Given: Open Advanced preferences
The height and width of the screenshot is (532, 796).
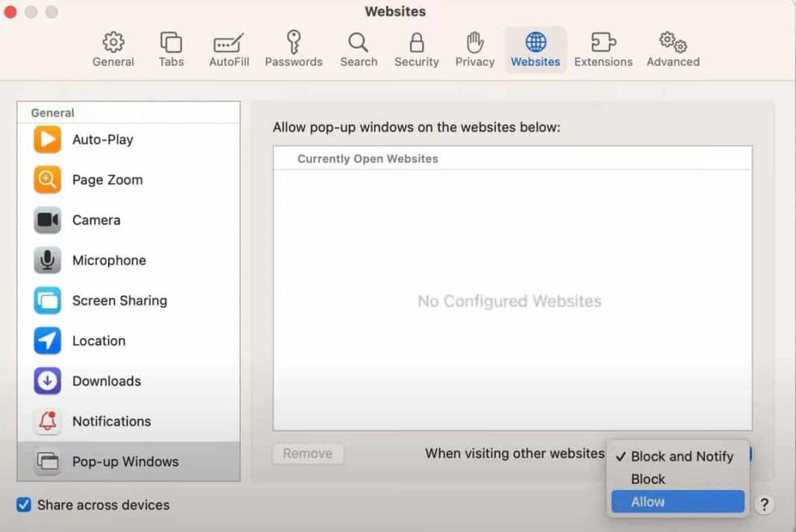Looking at the screenshot, I should 672,48.
